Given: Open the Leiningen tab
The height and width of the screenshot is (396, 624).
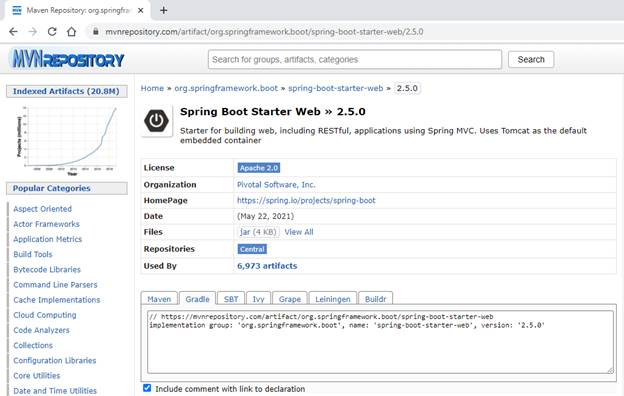Looking at the screenshot, I should point(333,299).
